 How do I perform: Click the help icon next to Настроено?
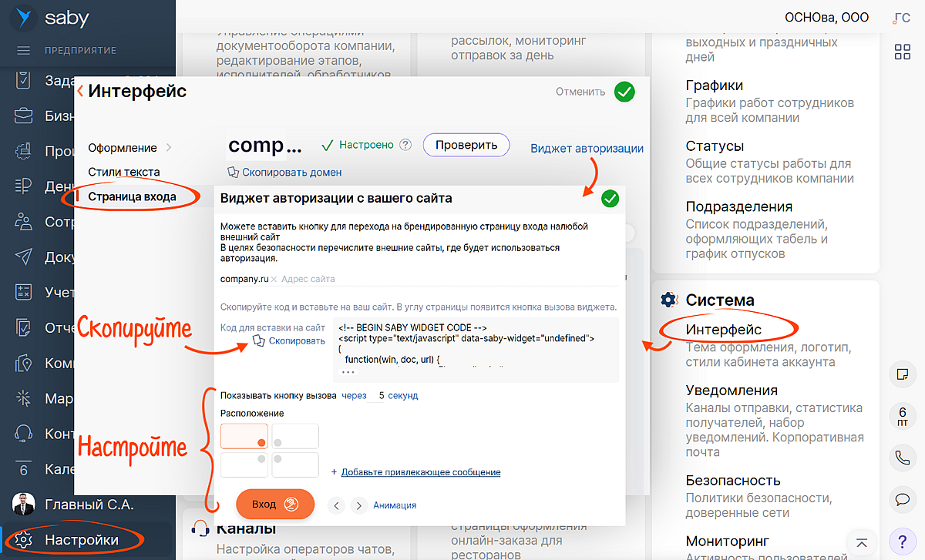click(x=405, y=145)
